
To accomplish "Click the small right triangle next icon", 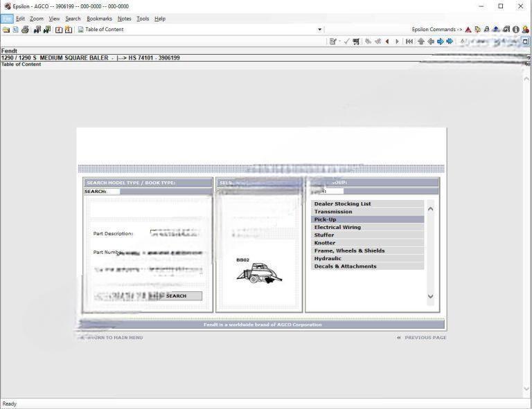I will [397, 42].
